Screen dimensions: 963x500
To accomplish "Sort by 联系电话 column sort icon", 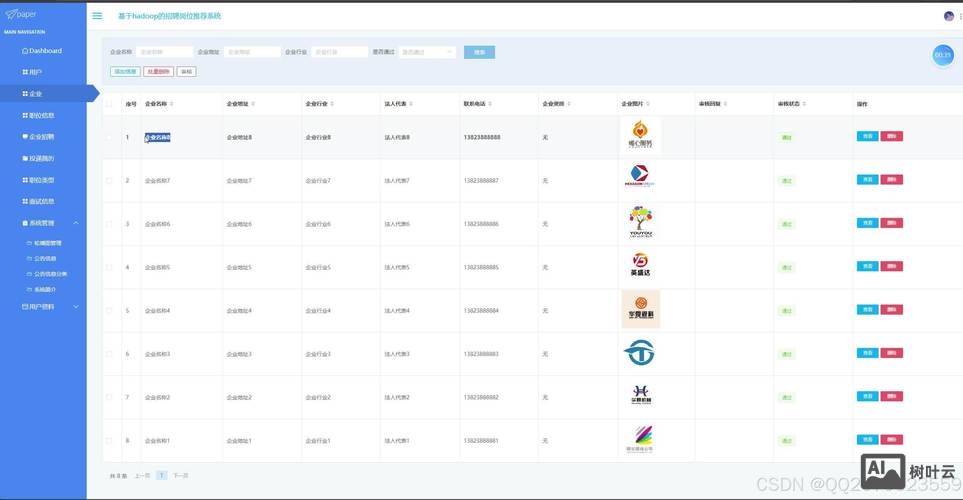I will (x=490, y=104).
